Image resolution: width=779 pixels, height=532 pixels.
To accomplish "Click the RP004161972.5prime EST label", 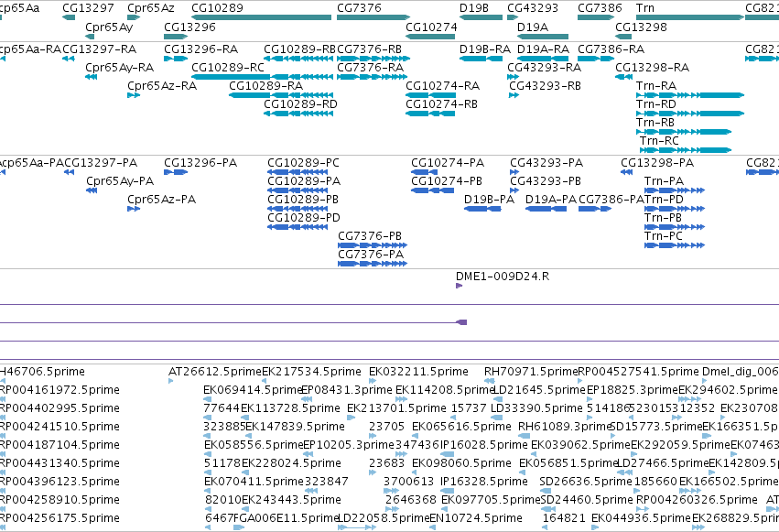I will [60, 390].
